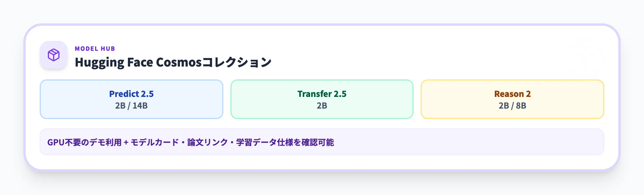Open the Predict 2.5 model card
Image resolution: width=644 pixels, height=195 pixels.
[131, 94]
